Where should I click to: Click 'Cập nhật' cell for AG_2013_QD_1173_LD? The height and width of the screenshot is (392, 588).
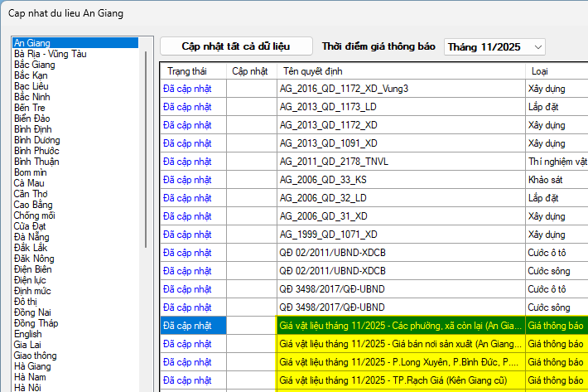point(252,107)
